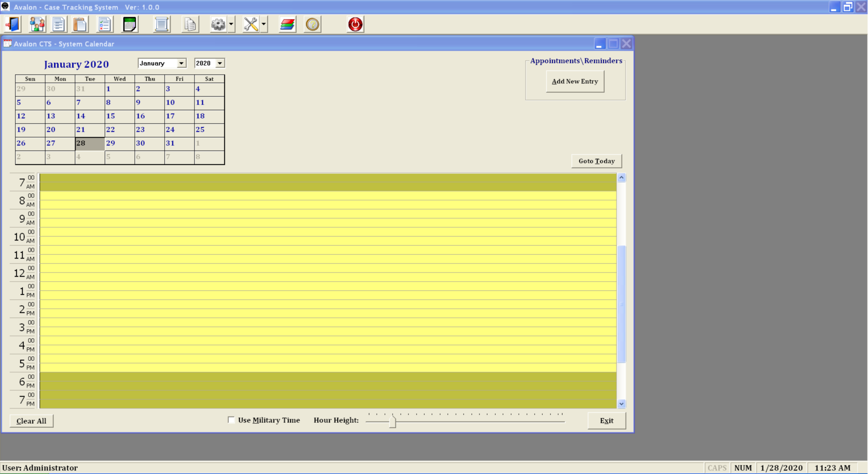Click the CAPS indicator in status bar
This screenshot has height=474, width=868.
click(717, 468)
